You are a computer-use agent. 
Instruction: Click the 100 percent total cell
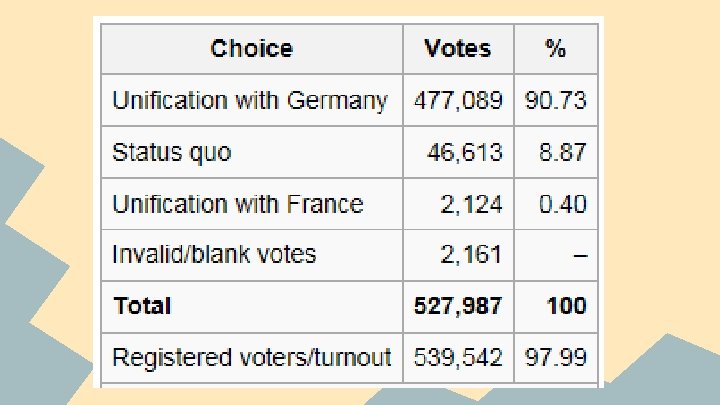click(x=566, y=306)
